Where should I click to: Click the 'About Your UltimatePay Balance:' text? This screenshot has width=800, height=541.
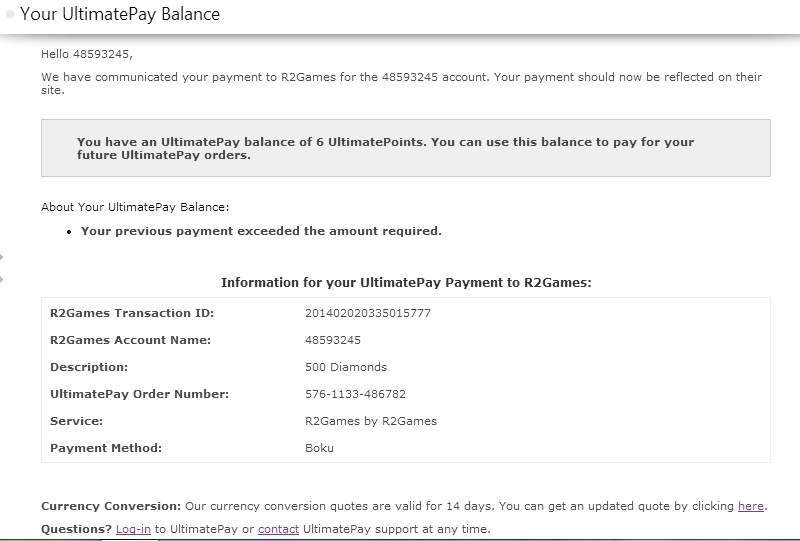135,207
